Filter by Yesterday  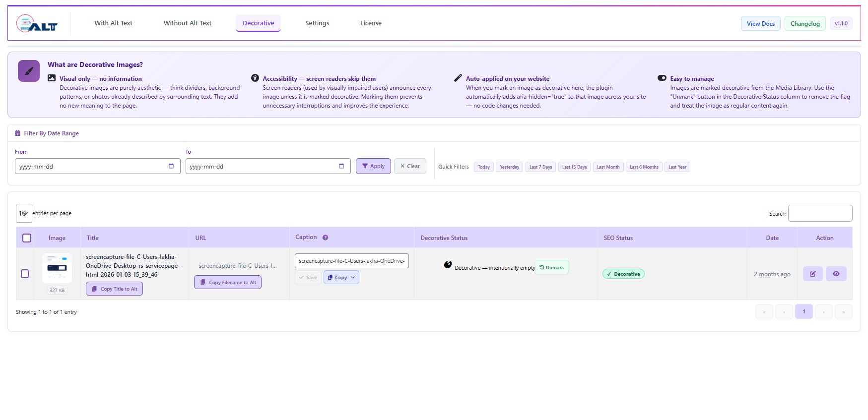click(x=509, y=167)
